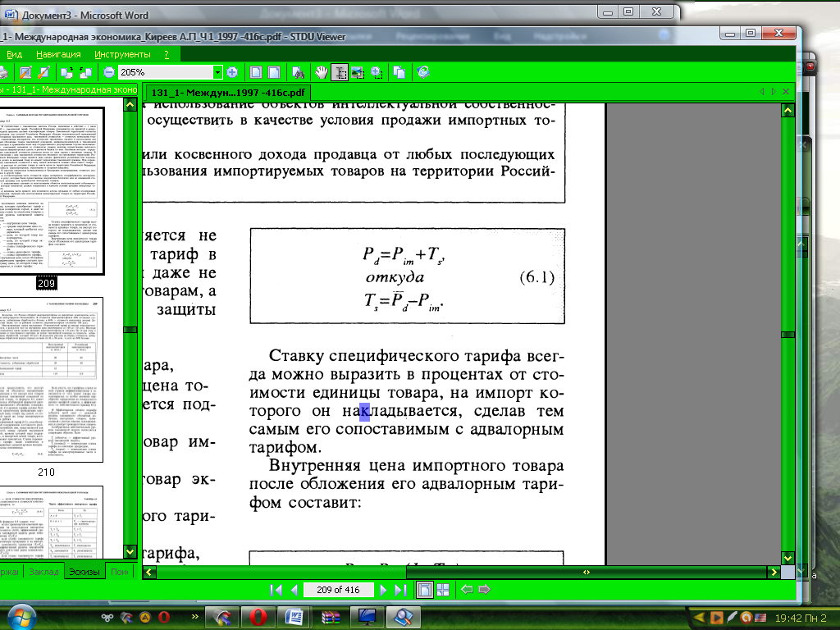Navigate forward with gray right arrow
This screenshot has height=630, width=840.
point(484,590)
